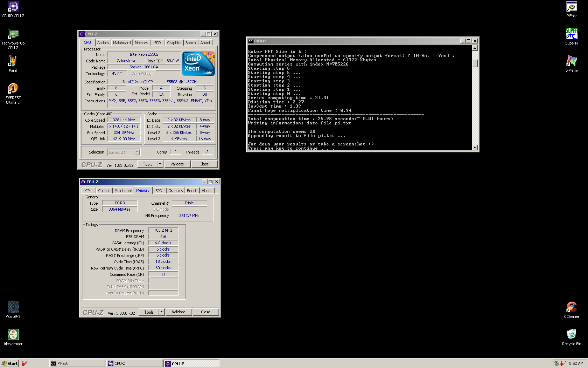Click the PiFast console window title icon
The height and width of the screenshot is (368, 588).
point(251,41)
